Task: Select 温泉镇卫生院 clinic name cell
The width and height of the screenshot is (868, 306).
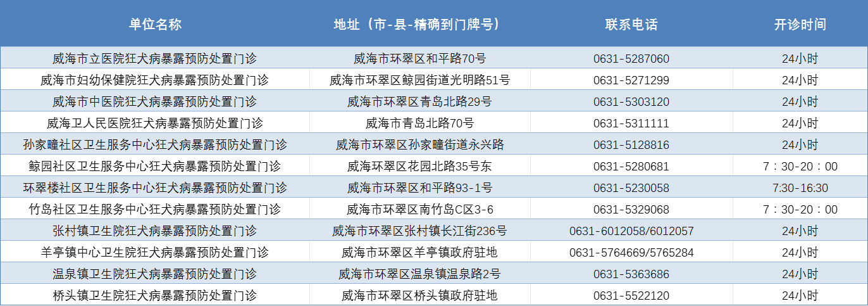Action: 155,274
